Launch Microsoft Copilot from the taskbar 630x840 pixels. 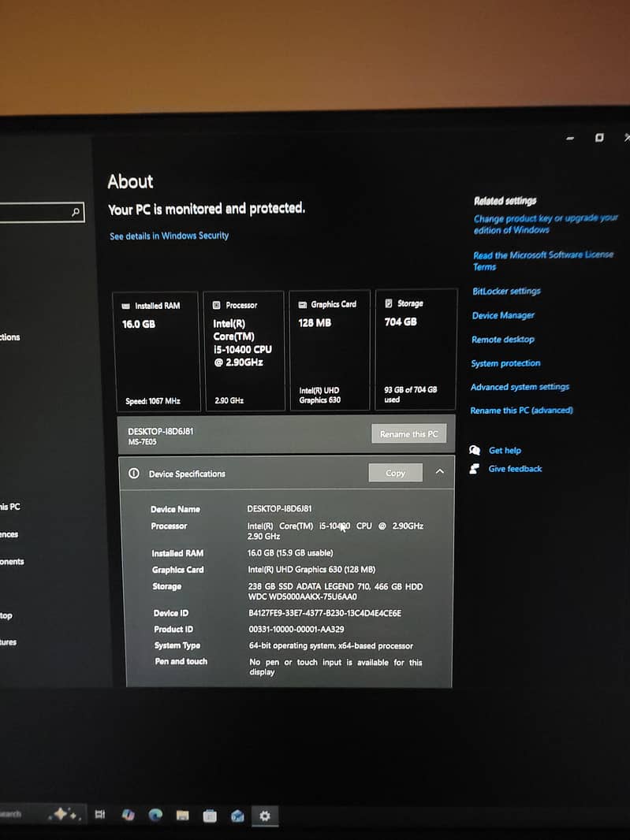click(128, 815)
